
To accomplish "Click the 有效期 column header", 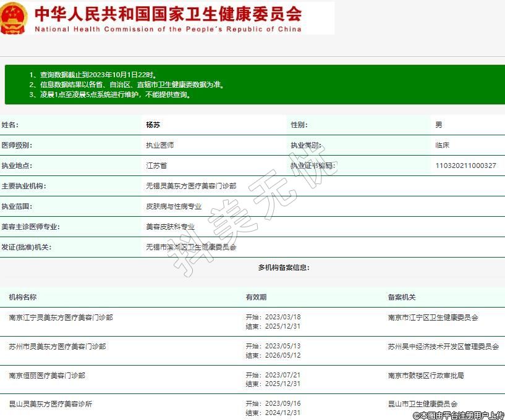I will [x=256, y=297].
